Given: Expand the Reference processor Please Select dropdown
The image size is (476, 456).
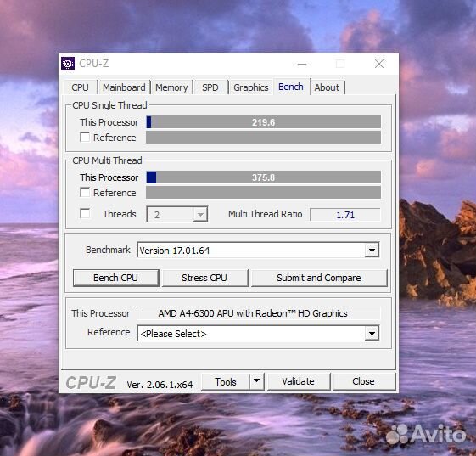Looking at the screenshot, I should 258,333.
